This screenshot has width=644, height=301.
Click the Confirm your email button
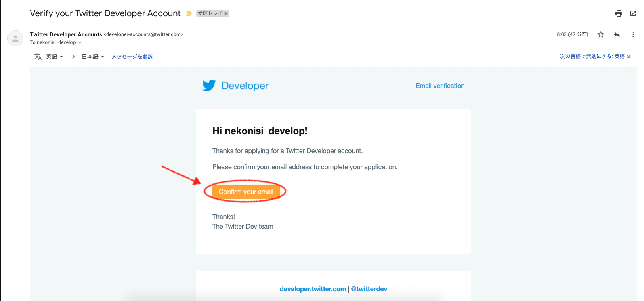[246, 192]
